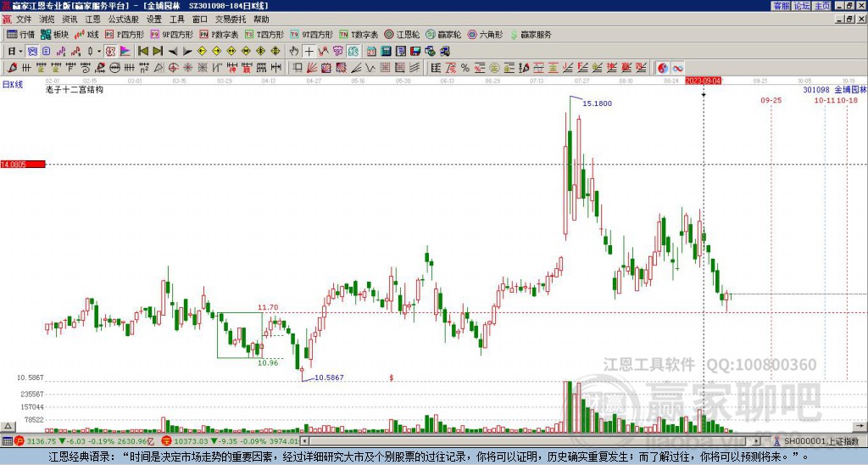The image size is (868, 465).
Task: Open the 板块 sector view
Action: [x=55, y=34]
